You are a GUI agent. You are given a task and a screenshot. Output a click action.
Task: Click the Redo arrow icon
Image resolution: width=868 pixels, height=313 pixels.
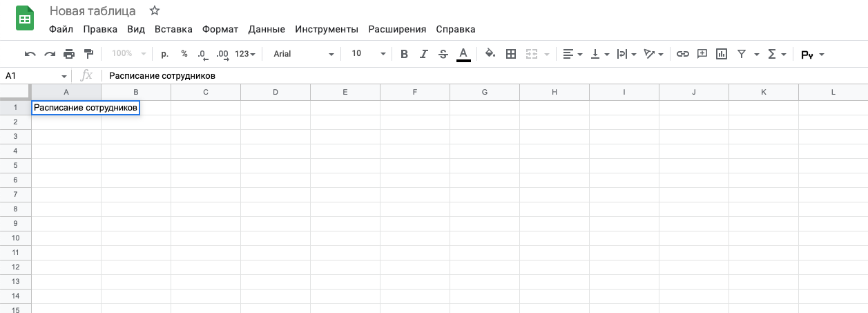coord(50,54)
